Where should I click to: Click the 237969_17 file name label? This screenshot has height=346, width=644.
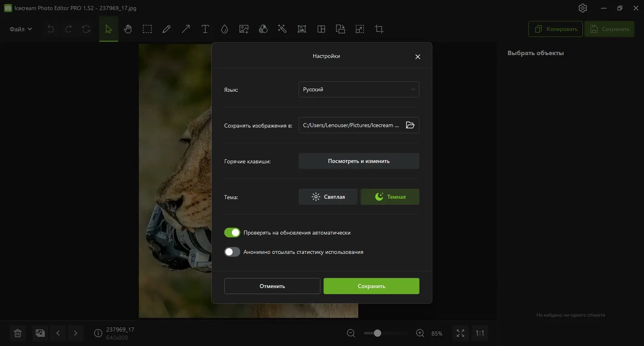120,330
